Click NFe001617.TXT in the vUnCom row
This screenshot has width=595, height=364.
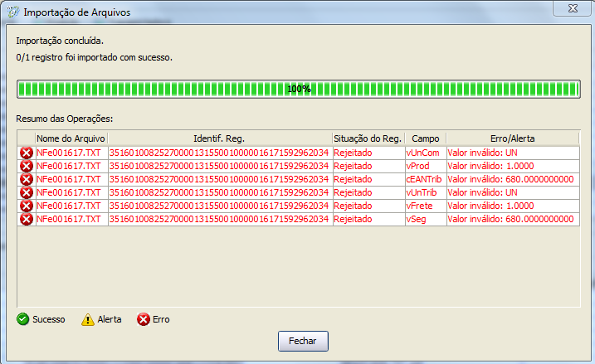(69, 153)
